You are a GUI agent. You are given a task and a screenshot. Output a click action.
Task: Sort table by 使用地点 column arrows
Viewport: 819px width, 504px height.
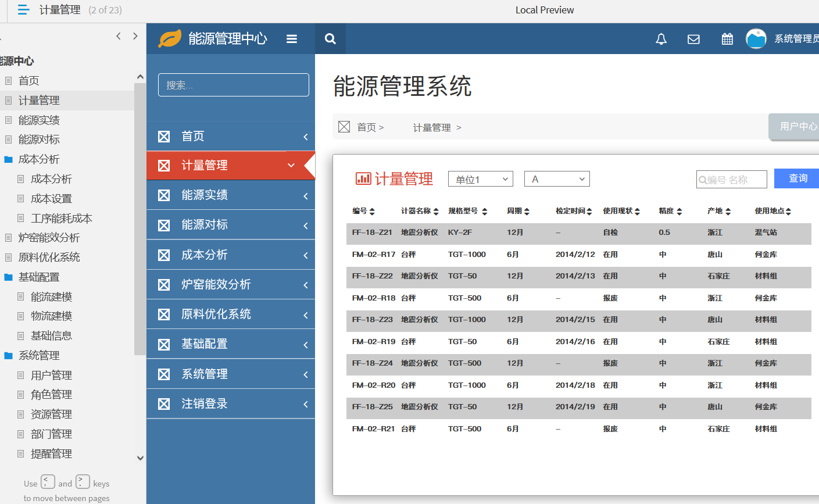[788, 211]
